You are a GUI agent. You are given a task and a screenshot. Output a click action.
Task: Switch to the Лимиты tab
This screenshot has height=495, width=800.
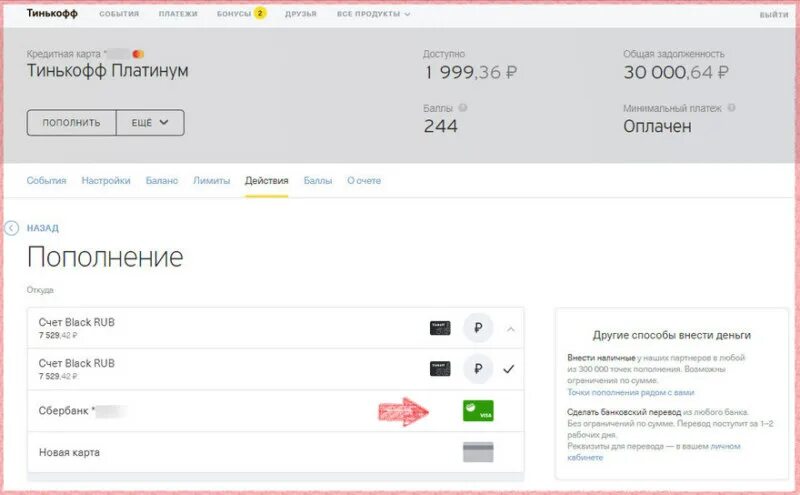point(211,181)
